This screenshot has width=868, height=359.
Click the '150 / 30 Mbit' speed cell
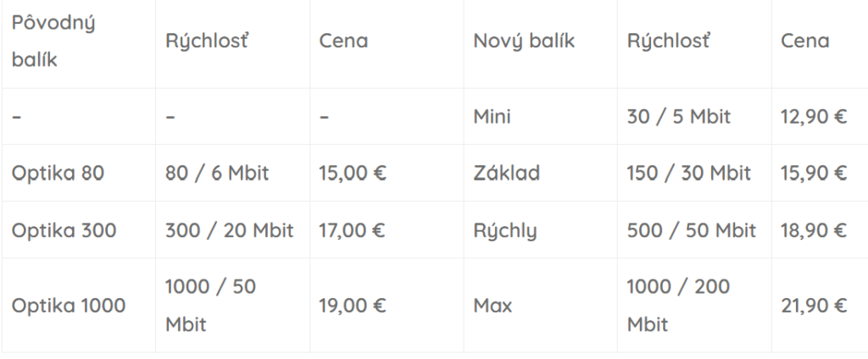689,173
